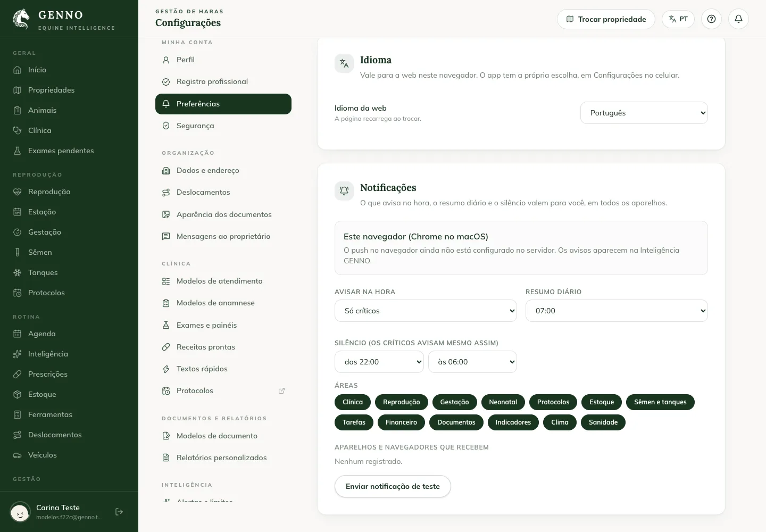Screen dimensions: 766x532
Task: Toggle the Reprodução area chip
Action: [402, 402]
